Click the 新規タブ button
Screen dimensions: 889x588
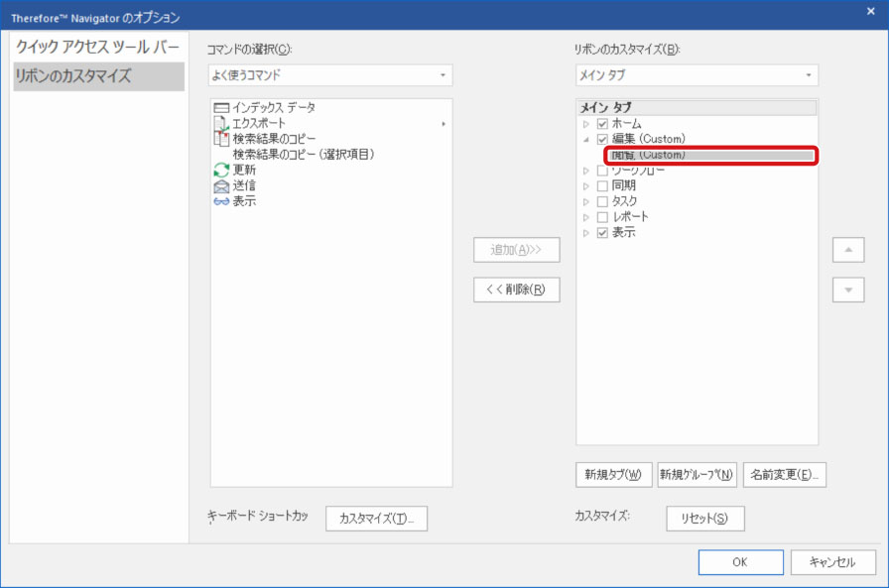click(612, 474)
